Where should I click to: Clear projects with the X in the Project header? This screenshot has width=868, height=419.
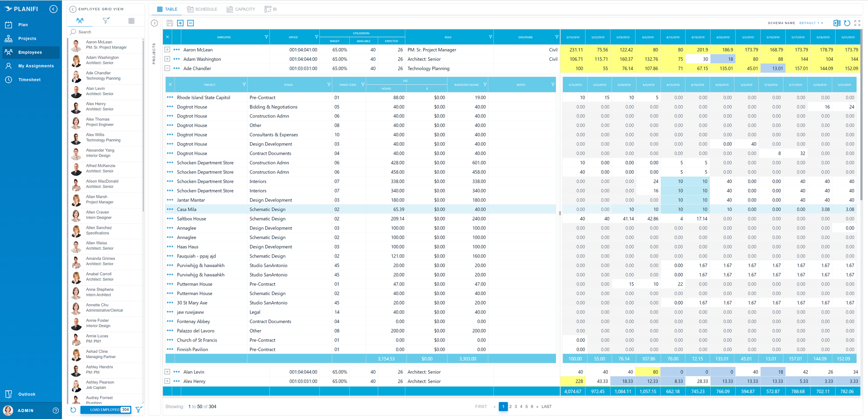[x=170, y=84]
